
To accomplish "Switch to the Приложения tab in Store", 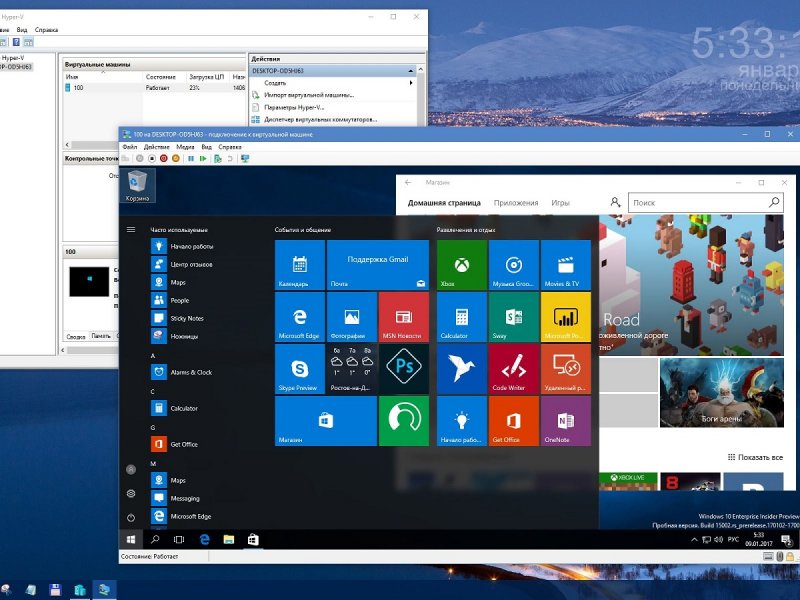I will pyautogui.click(x=516, y=203).
